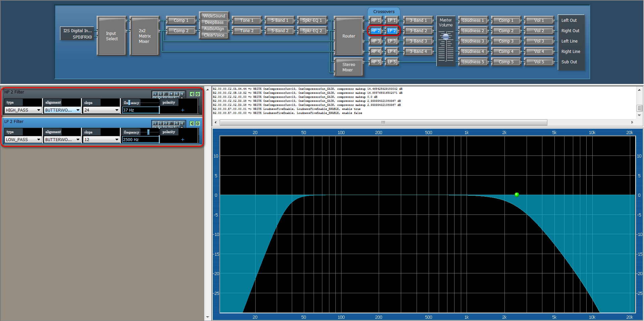The image size is (644, 321).
Task: Open the Input Select block
Action: [x=112, y=36]
